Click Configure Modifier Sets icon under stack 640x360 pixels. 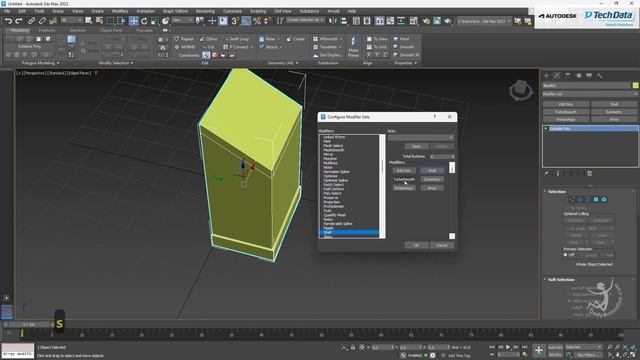coord(589,173)
